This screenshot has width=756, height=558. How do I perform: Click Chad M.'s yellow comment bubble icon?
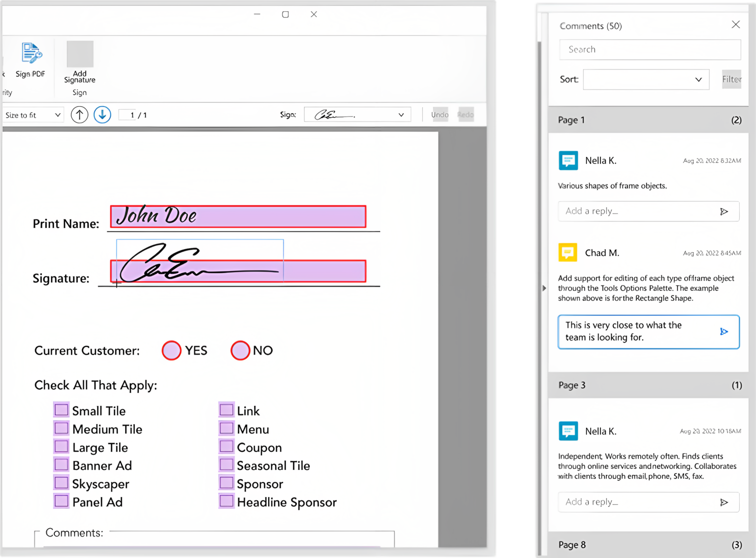(x=567, y=252)
